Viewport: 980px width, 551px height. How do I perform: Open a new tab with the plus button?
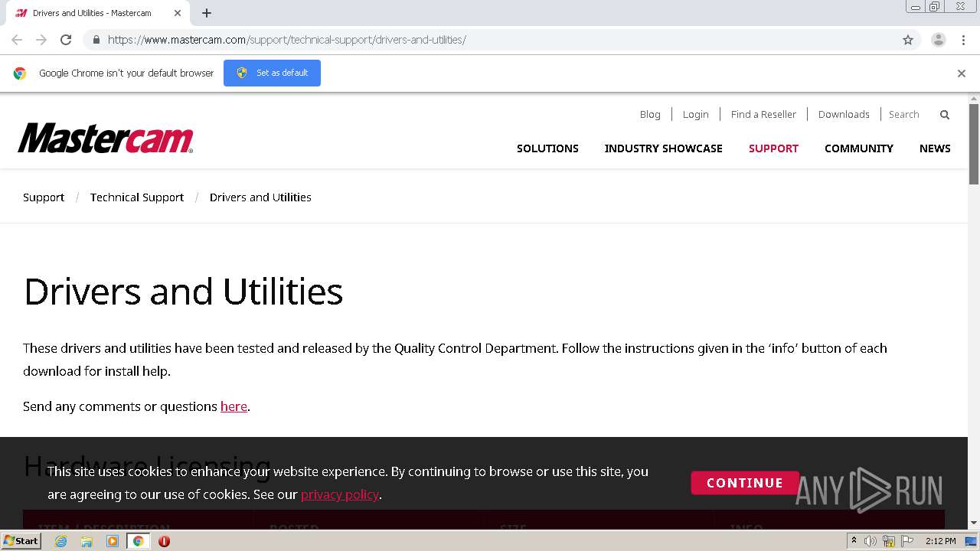point(207,13)
